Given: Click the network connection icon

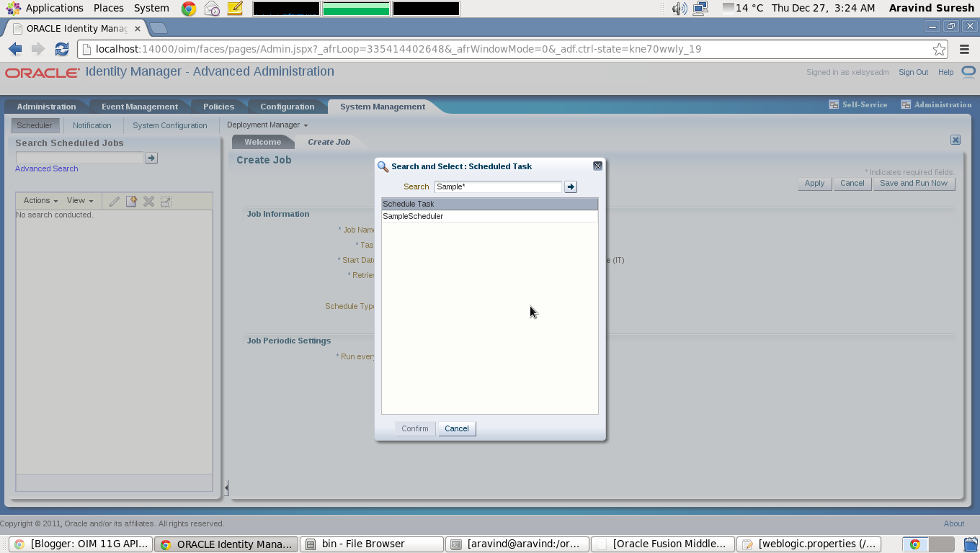Looking at the screenshot, I should 700,9.
